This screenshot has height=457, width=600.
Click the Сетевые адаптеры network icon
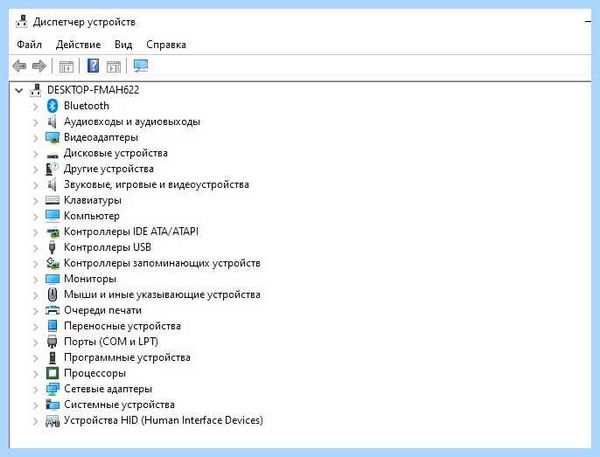52,389
